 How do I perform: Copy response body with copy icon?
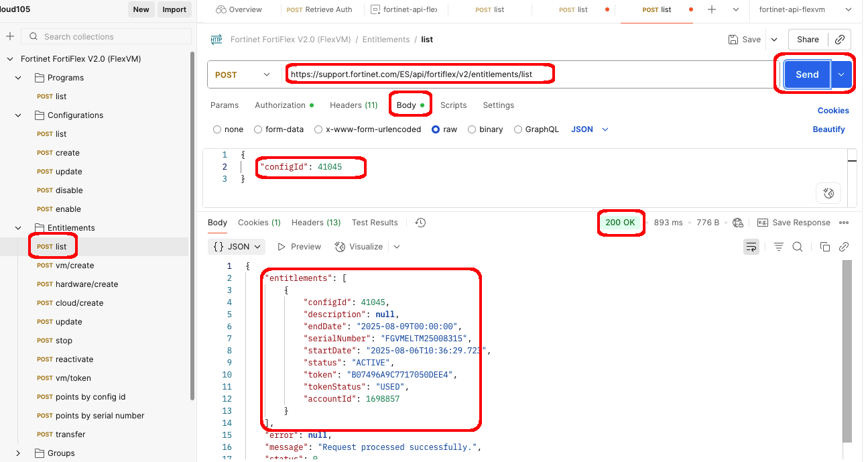825,247
